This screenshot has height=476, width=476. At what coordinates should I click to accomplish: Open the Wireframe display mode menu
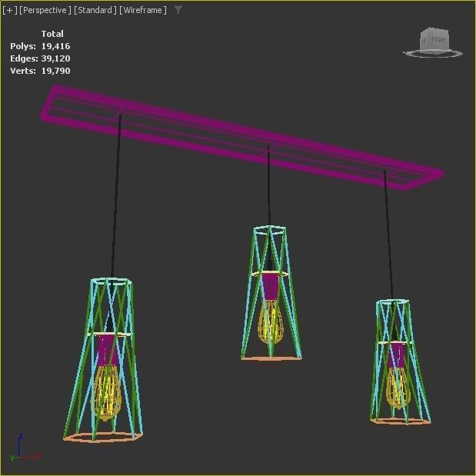coord(143,10)
